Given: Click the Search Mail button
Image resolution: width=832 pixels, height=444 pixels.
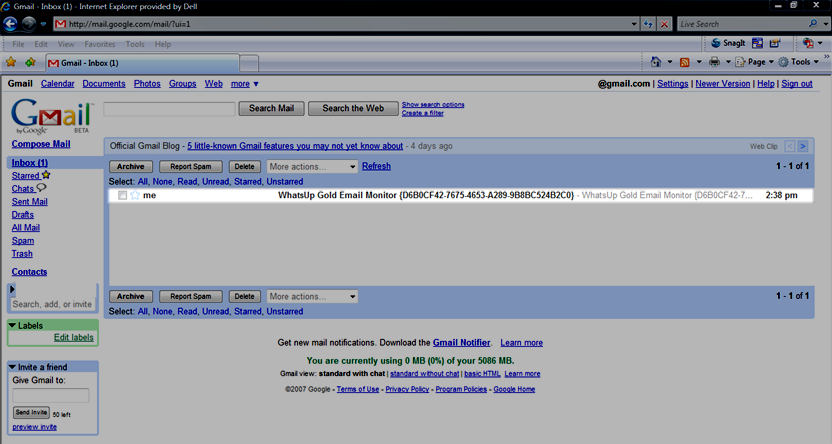Looking at the screenshot, I should (271, 108).
